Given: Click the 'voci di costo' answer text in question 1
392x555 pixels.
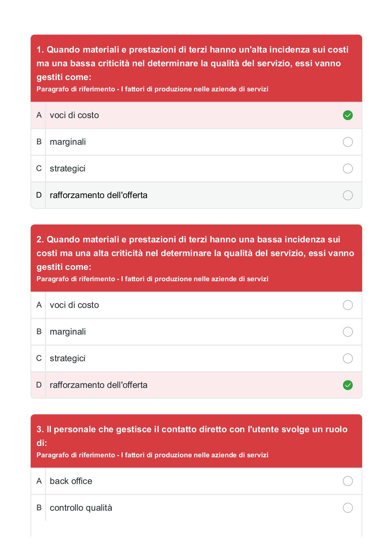Looking at the screenshot, I should point(74,115).
